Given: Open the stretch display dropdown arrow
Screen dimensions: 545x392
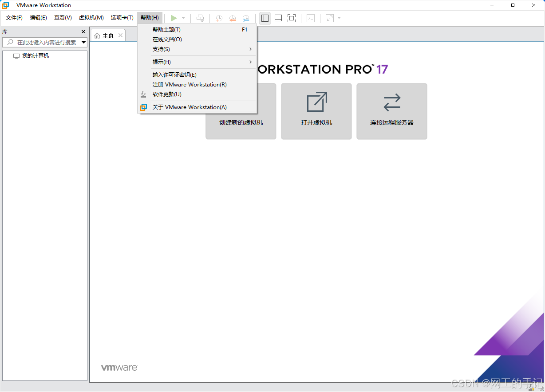Looking at the screenshot, I should coord(339,18).
